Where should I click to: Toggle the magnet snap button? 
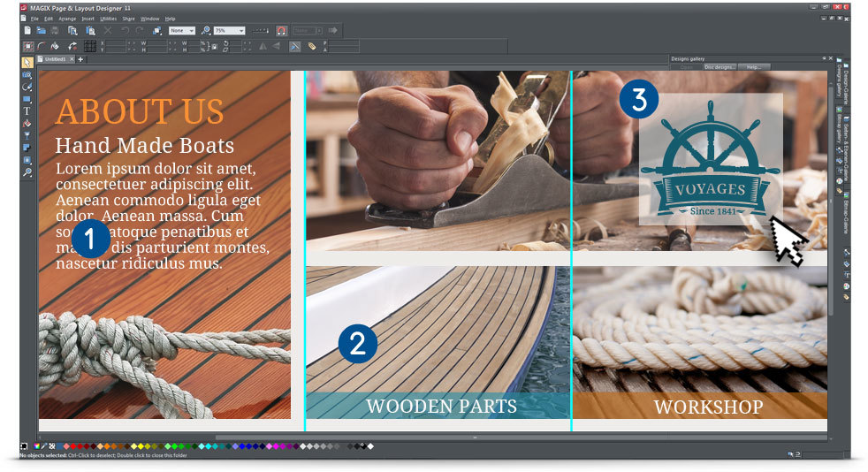pyautogui.click(x=281, y=30)
